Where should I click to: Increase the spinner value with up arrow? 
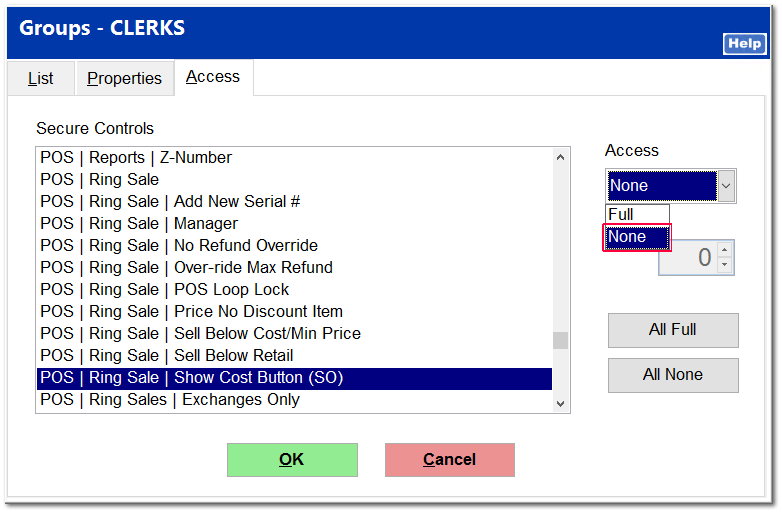(x=725, y=249)
